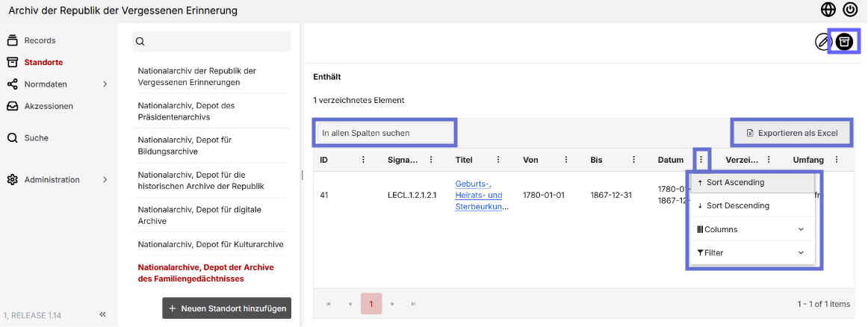Click the power logout icon

850,10
